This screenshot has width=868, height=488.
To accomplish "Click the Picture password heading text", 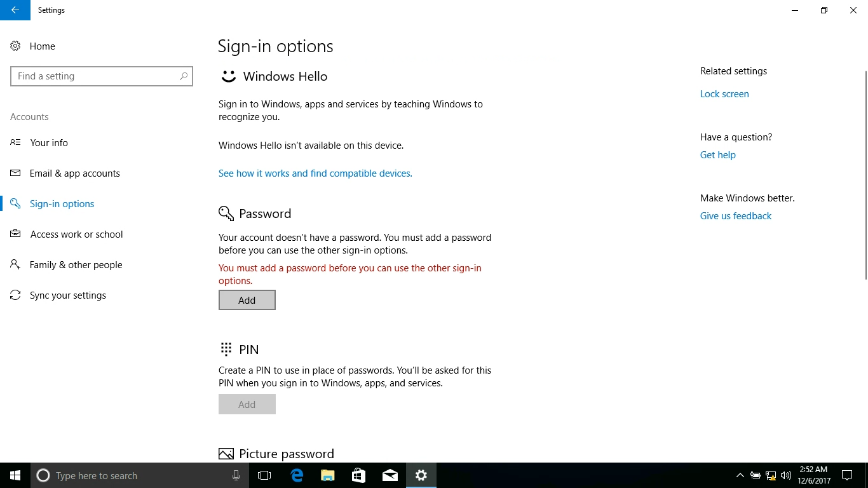I will pos(287,454).
